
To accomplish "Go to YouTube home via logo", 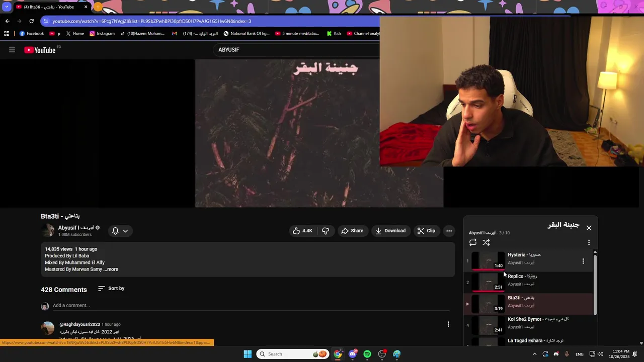I will point(40,50).
